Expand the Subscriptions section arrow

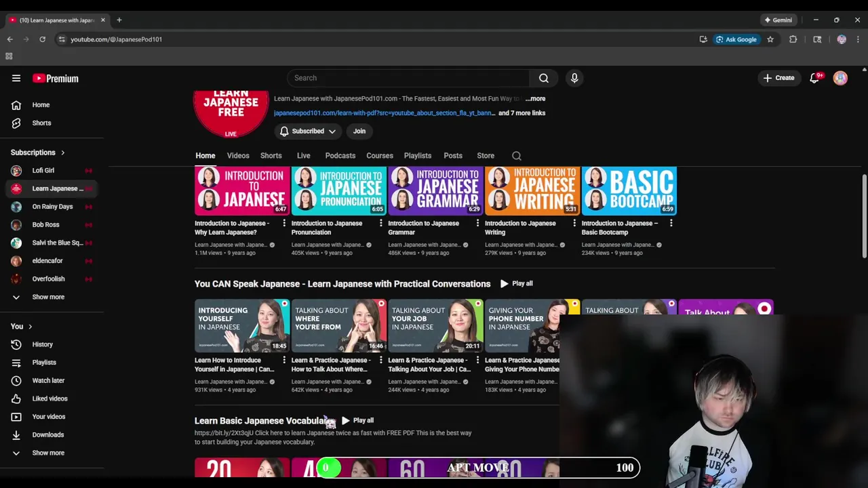[62, 152]
